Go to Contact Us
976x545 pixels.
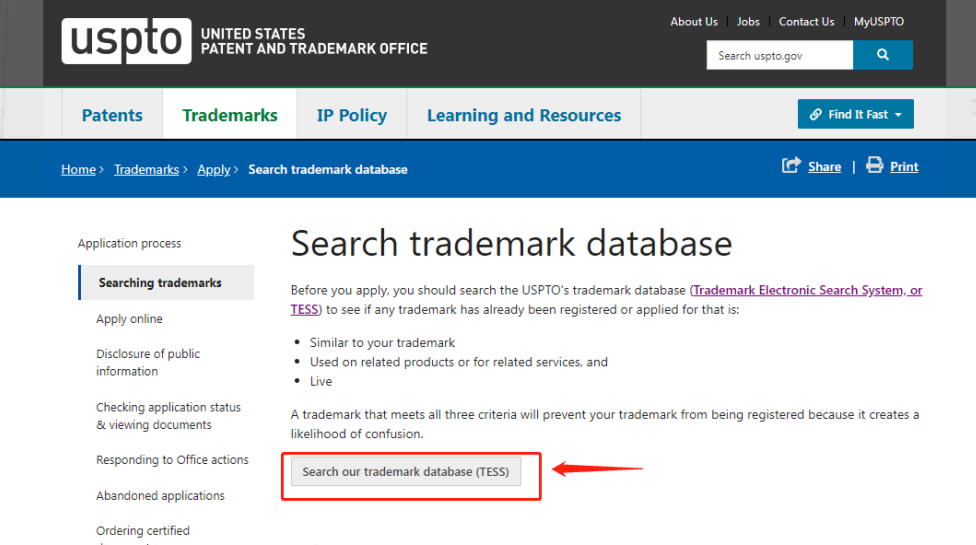(806, 22)
